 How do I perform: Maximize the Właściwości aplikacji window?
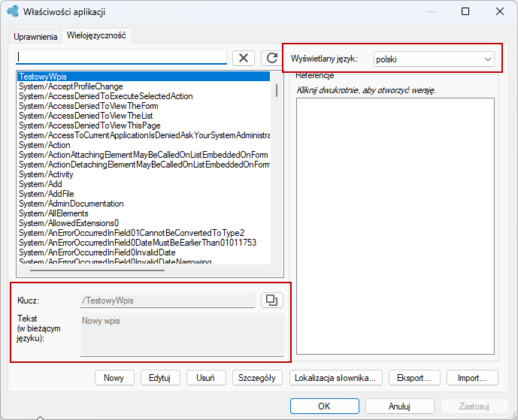(x=465, y=11)
